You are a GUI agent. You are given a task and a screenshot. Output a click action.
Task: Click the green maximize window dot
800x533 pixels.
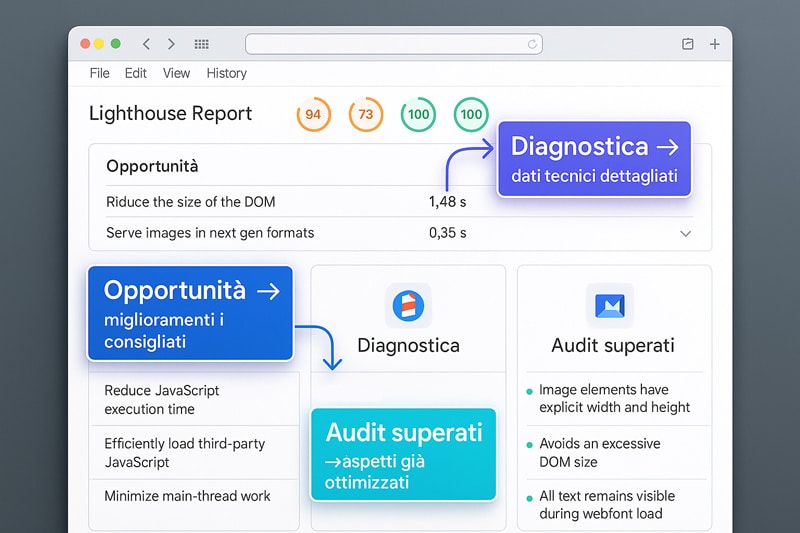click(116, 44)
